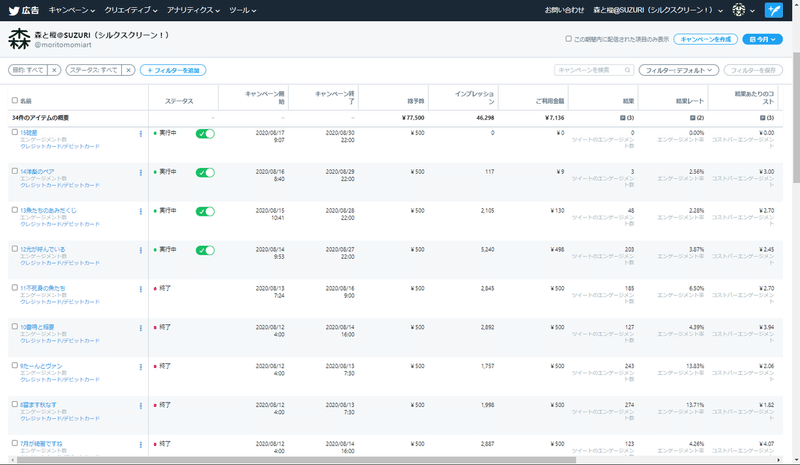
Task: Remove the ステータス: すべて filter with X
Action: point(129,70)
